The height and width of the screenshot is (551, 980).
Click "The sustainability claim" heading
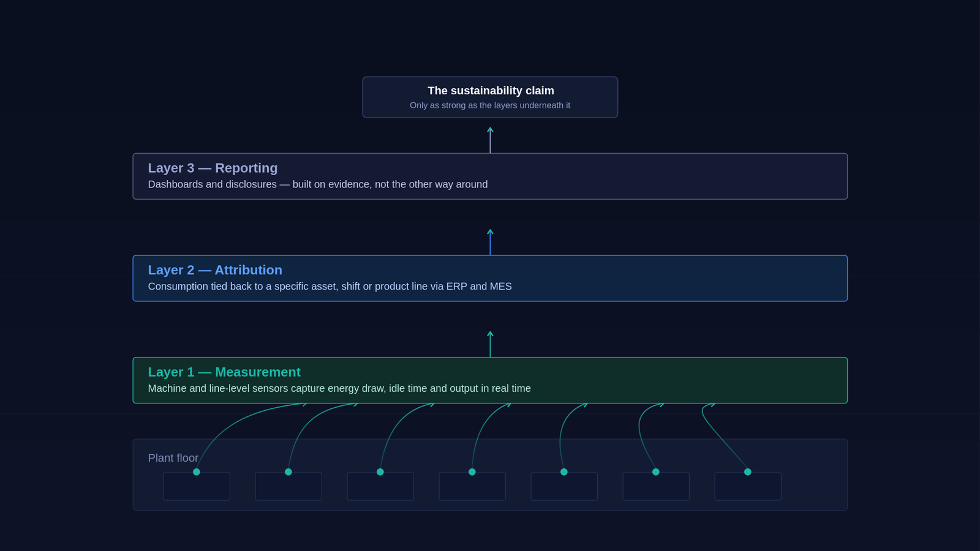point(491,91)
